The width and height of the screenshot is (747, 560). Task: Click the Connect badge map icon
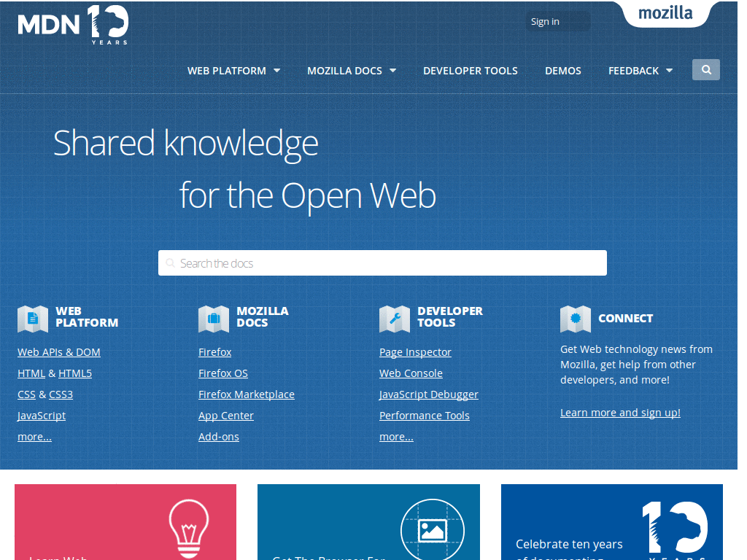coord(576,318)
